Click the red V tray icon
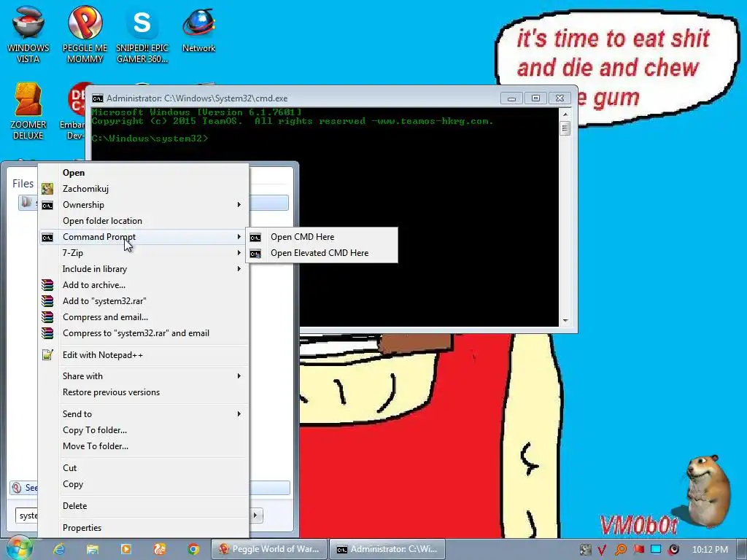The height and width of the screenshot is (560, 747). click(x=602, y=550)
